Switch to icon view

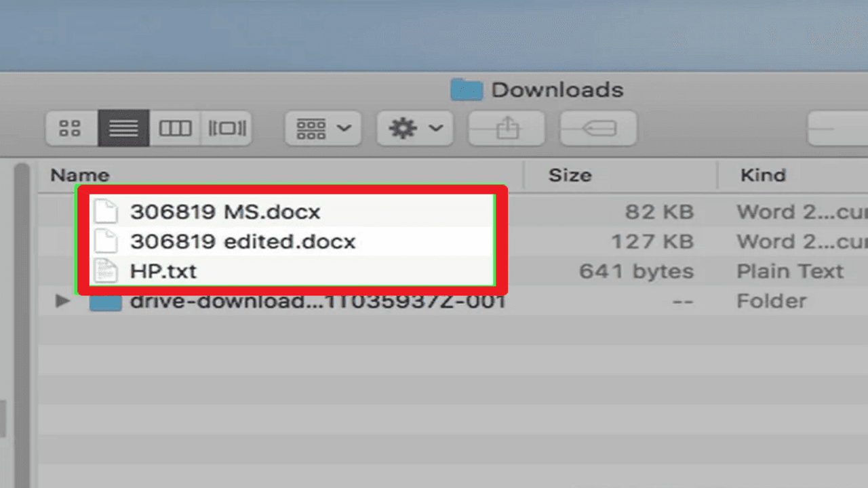click(72, 128)
